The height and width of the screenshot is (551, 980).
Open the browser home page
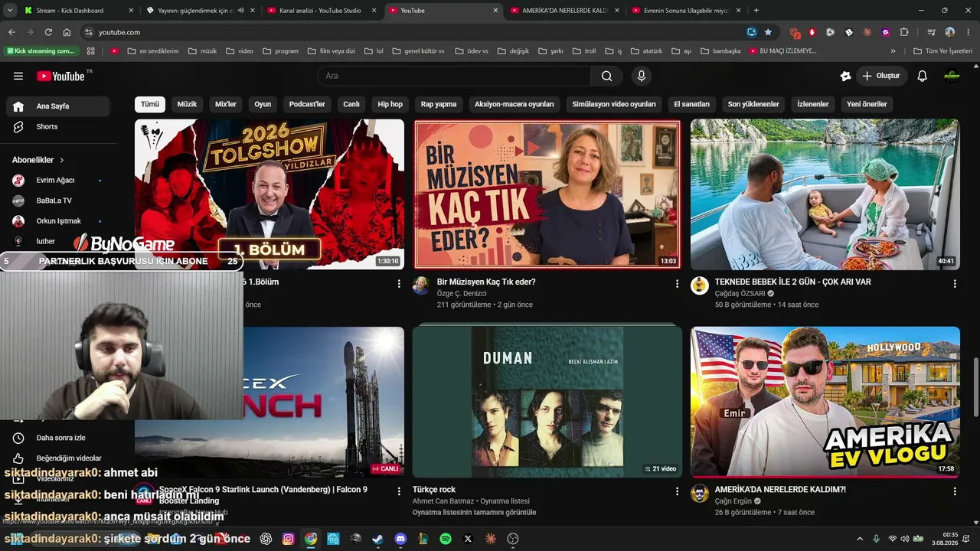[67, 32]
